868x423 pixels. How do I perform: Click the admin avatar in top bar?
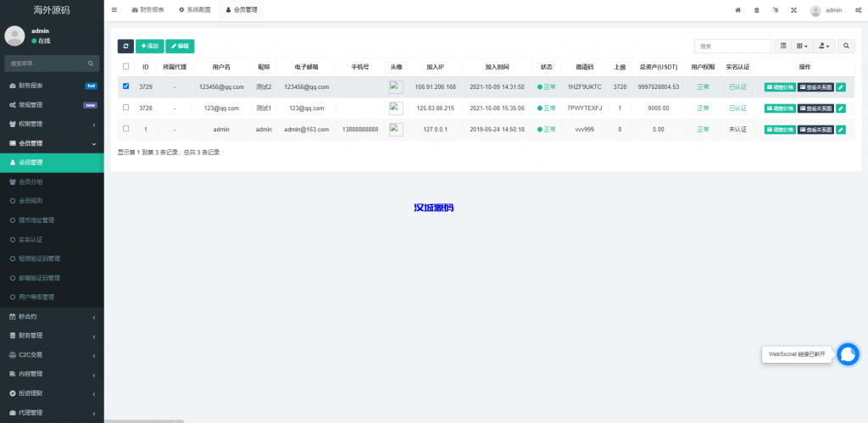coord(815,10)
